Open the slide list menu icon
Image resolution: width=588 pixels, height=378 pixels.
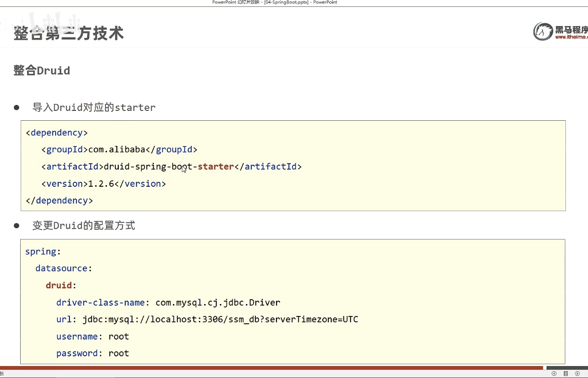(x=566, y=374)
